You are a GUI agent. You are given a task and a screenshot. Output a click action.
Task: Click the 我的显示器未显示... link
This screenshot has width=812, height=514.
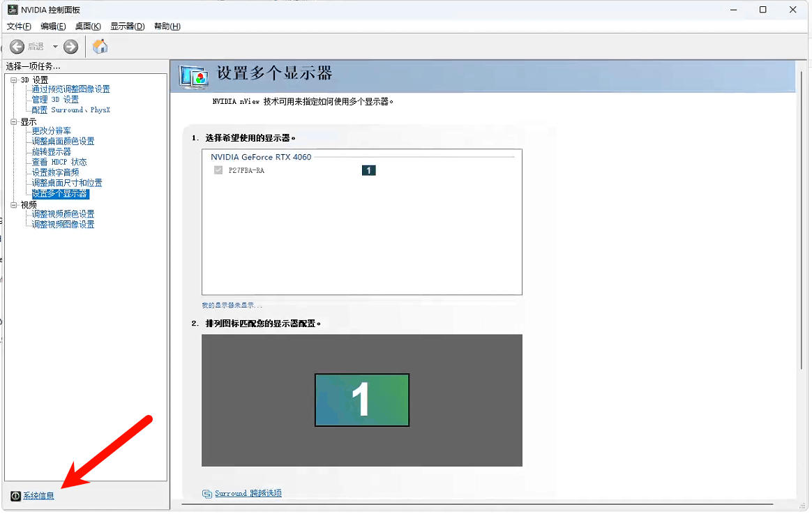coord(232,305)
